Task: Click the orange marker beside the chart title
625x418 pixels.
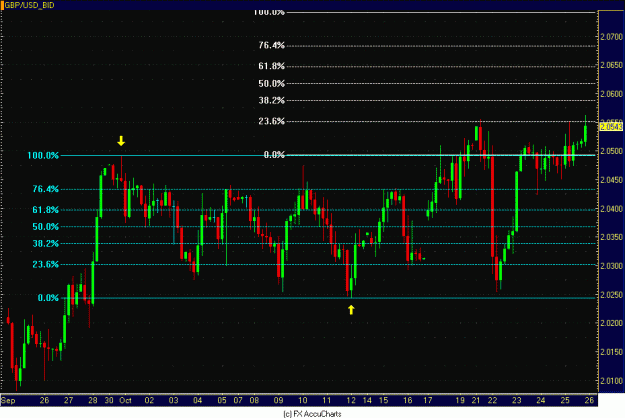Action: click(x=2, y=6)
